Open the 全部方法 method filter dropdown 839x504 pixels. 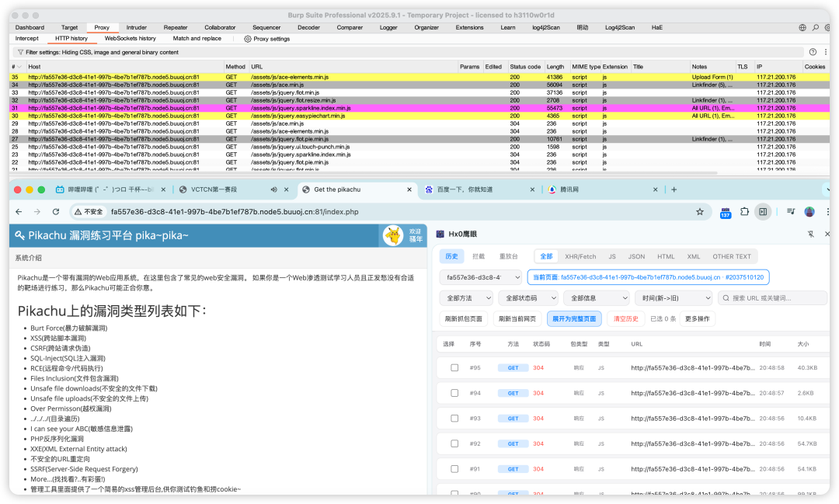pos(466,298)
